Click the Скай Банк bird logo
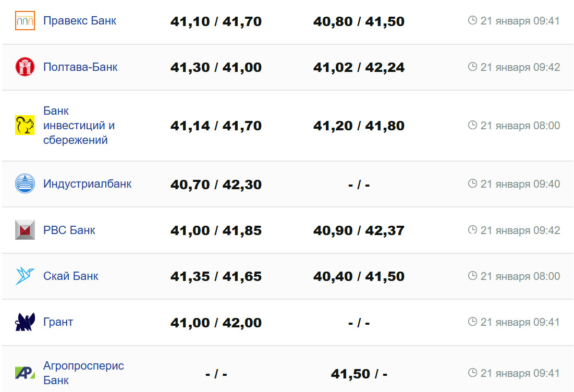This screenshot has height=392, width=574. (25, 276)
